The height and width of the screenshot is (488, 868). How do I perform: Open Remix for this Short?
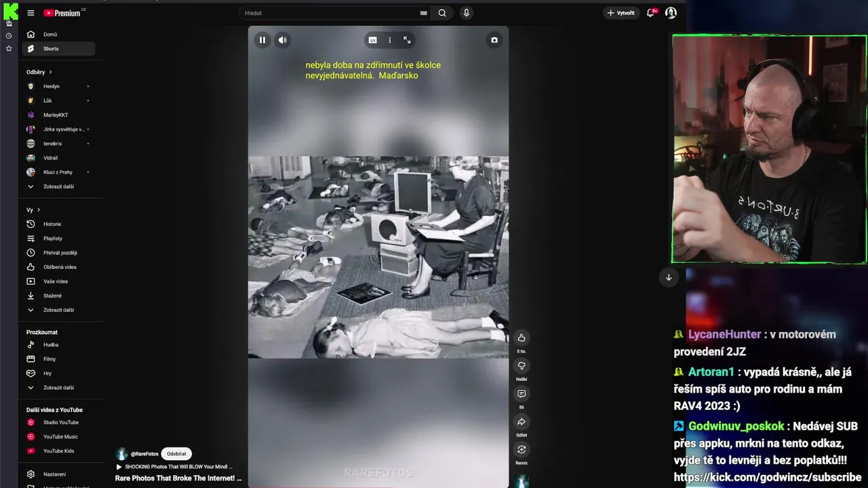click(521, 449)
